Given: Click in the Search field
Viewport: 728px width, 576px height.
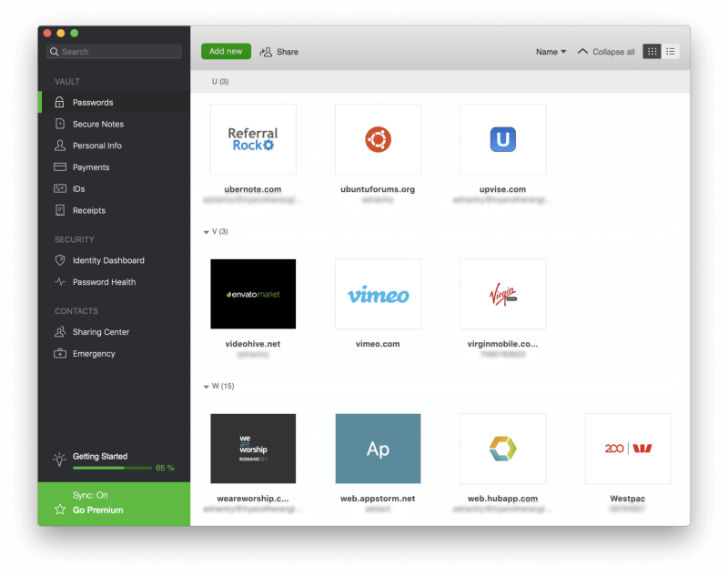Looking at the screenshot, I should [x=115, y=52].
